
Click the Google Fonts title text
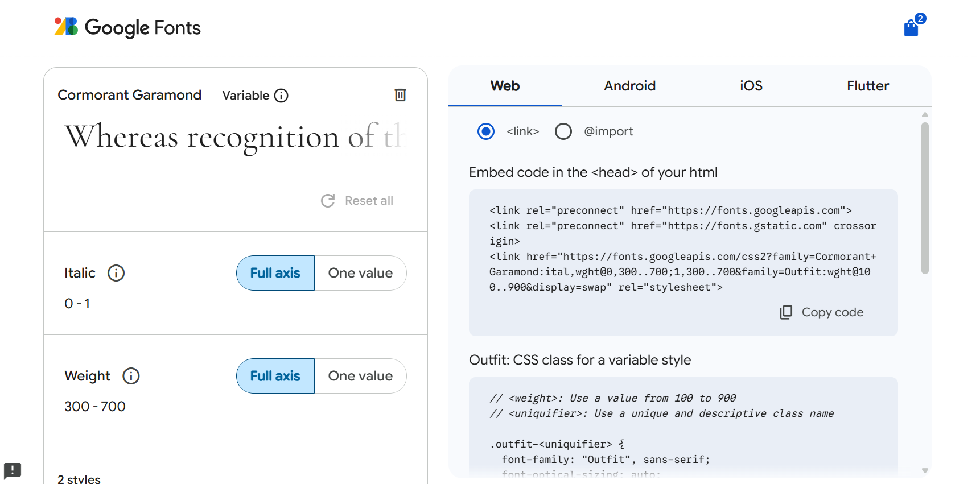tap(143, 27)
